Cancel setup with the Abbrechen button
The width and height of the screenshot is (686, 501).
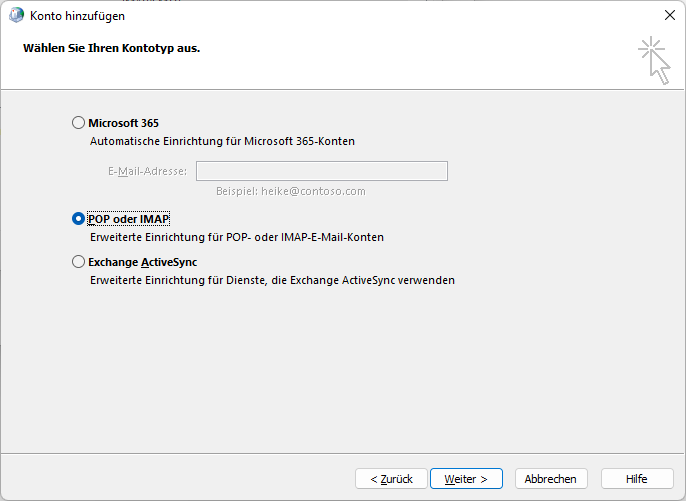pos(551,479)
